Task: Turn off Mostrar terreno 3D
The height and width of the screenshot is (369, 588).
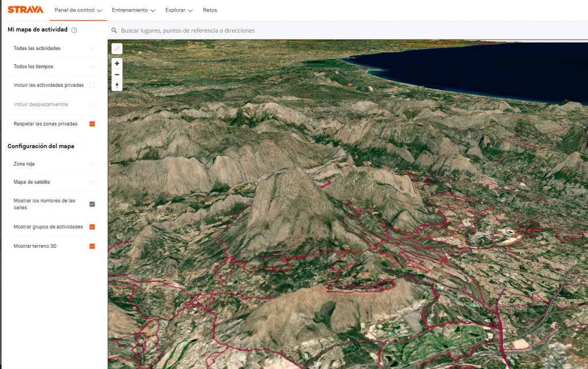Action: point(92,246)
